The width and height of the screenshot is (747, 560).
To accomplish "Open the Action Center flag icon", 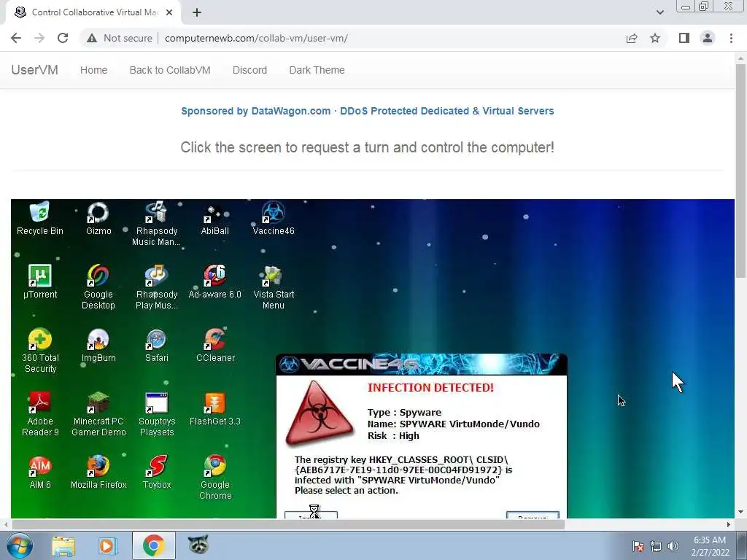I will click(638, 546).
